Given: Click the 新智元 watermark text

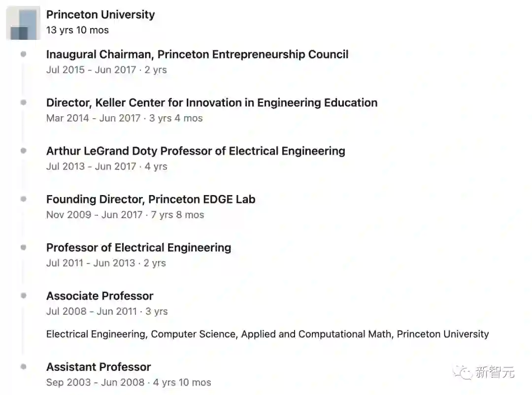Looking at the screenshot, I should click(x=495, y=373).
